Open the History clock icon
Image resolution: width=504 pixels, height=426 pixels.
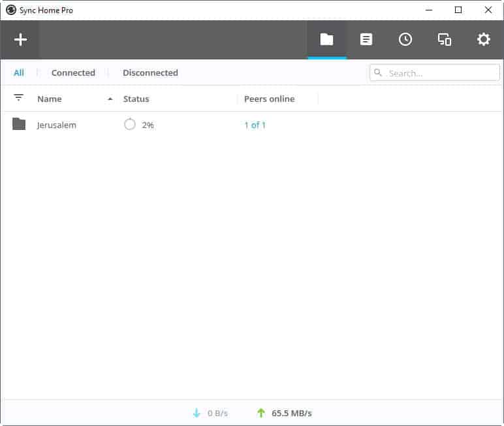click(x=405, y=40)
